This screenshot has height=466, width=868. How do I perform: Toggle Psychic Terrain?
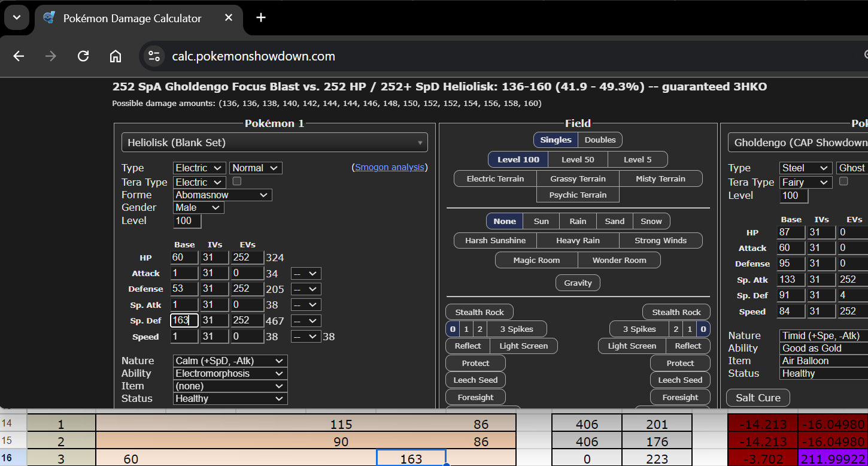click(x=578, y=195)
